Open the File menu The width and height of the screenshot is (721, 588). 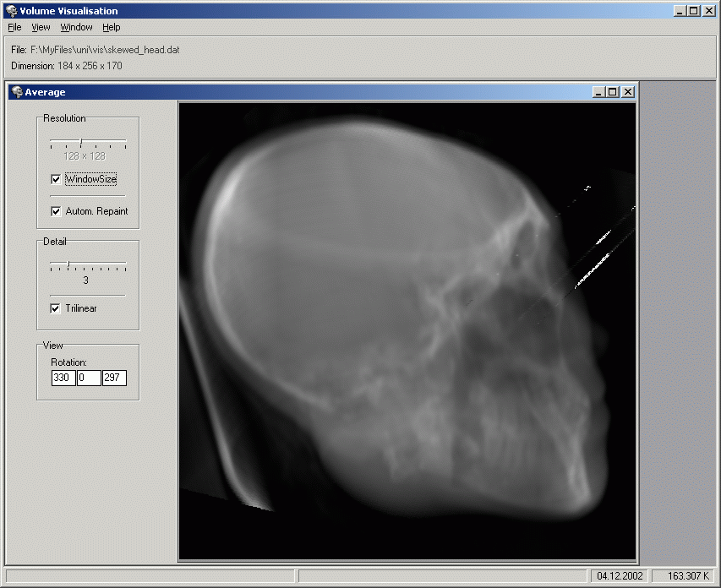tap(14, 27)
